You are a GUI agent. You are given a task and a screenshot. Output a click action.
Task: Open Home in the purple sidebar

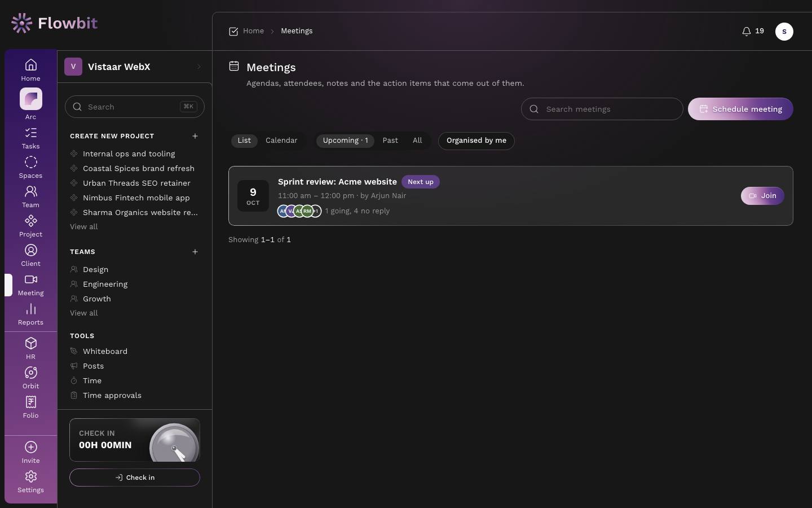coord(30,70)
